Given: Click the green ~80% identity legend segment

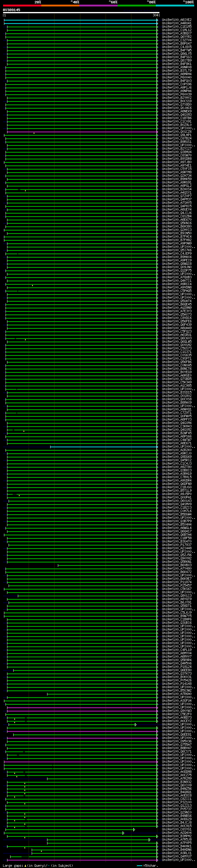Looking at the screenshot, I should pyautogui.click(x=137, y=6).
